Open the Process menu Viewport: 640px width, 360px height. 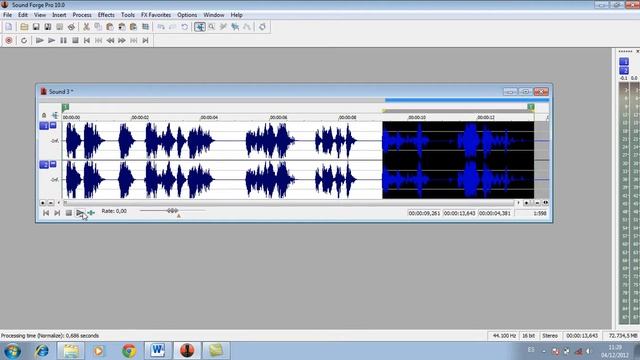[82, 15]
